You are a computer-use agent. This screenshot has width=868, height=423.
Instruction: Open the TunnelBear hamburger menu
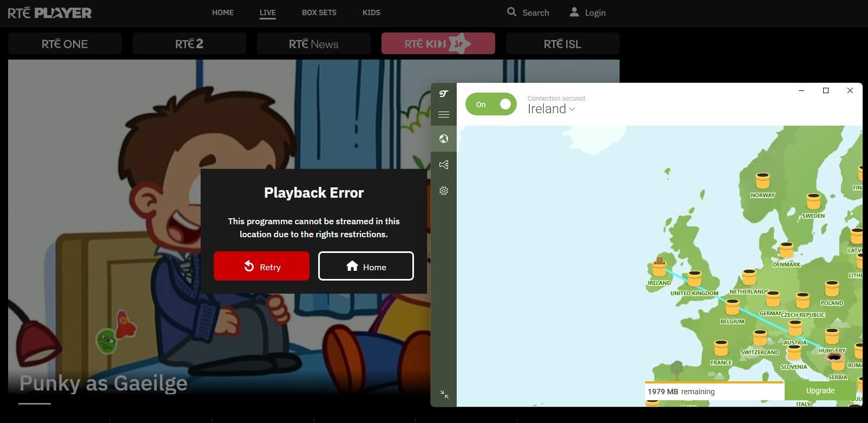tap(444, 114)
